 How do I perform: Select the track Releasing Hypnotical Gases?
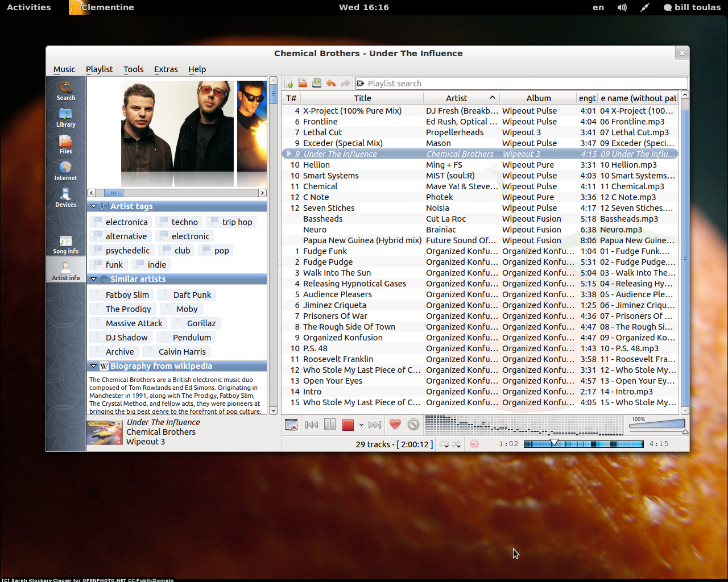pyautogui.click(x=480, y=284)
